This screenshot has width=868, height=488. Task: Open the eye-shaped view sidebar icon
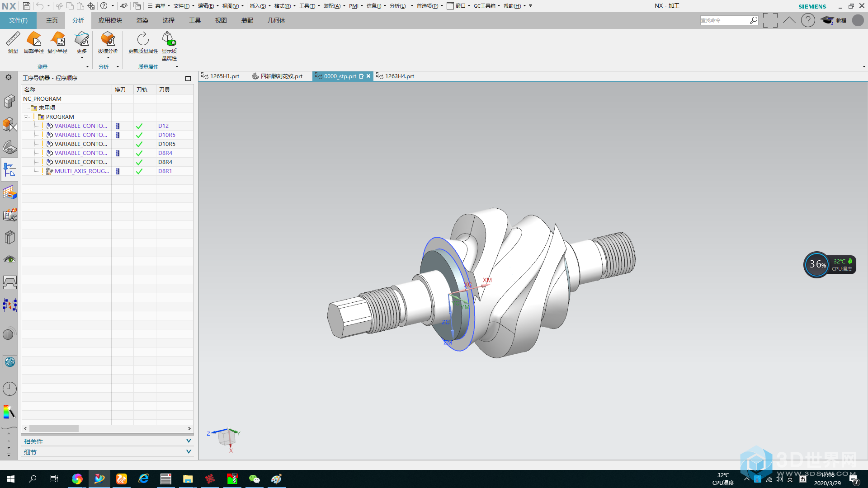(9, 259)
